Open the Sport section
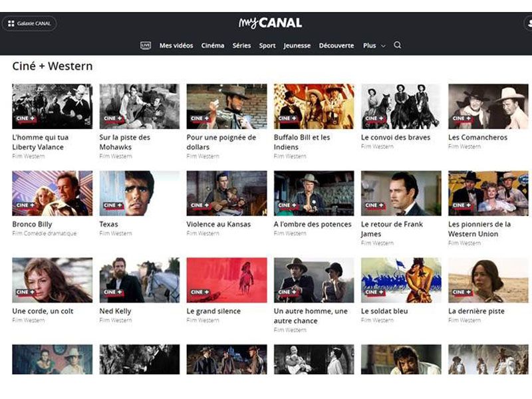Viewport: 532px width, 399px height. click(x=267, y=45)
